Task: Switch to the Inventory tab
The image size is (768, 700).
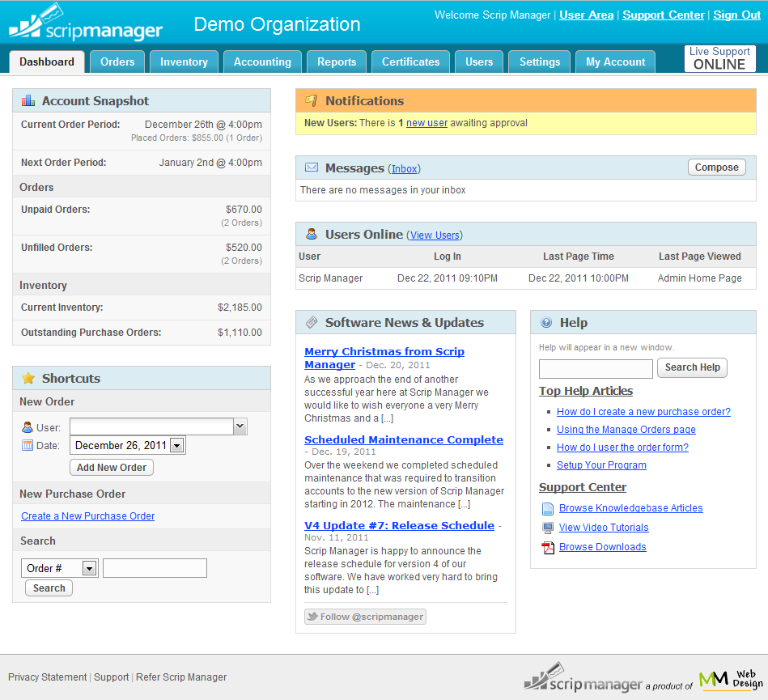Action: [184, 62]
